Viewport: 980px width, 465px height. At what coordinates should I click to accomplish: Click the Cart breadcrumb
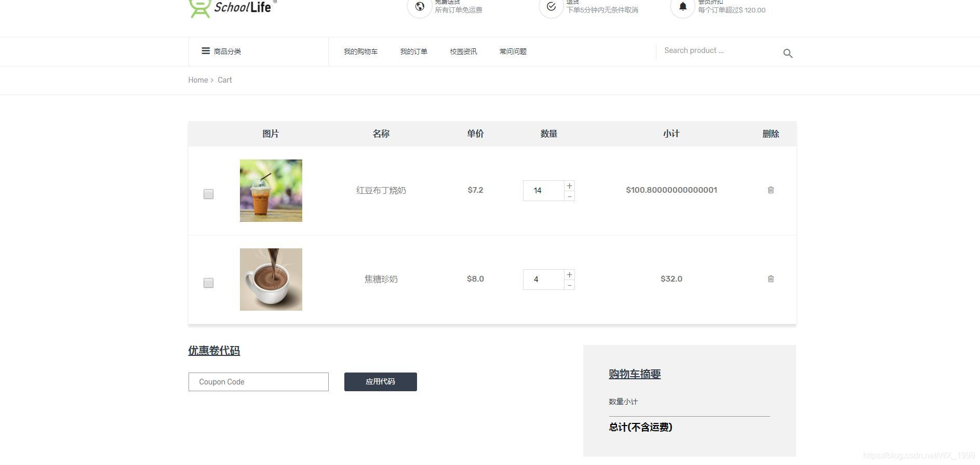tap(224, 80)
